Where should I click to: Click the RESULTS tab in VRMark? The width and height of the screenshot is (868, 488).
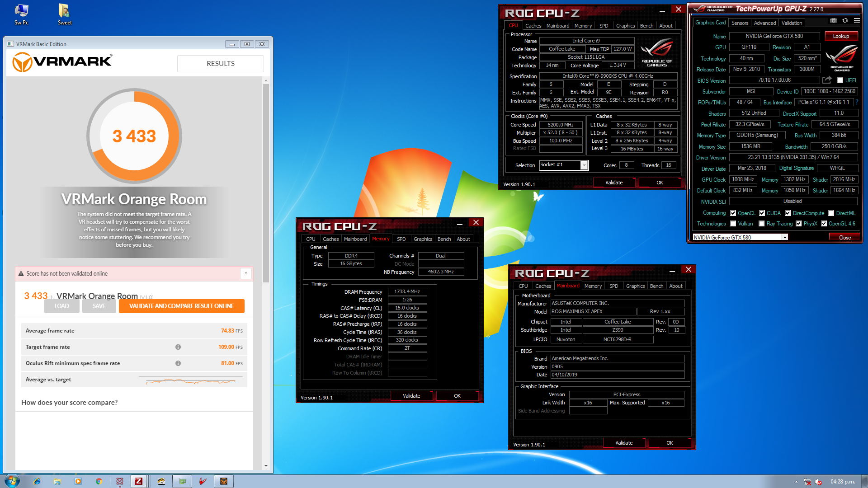tap(221, 64)
